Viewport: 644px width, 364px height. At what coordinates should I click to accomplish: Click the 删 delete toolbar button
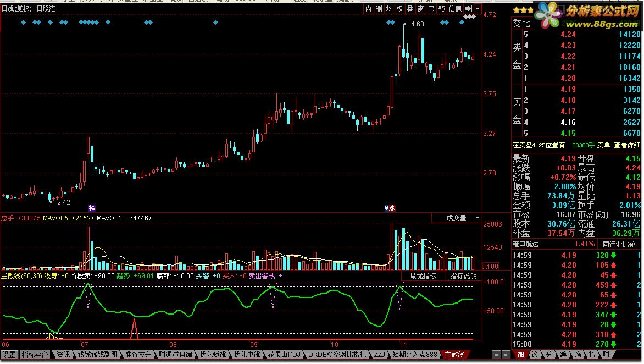click(x=379, y=9)
